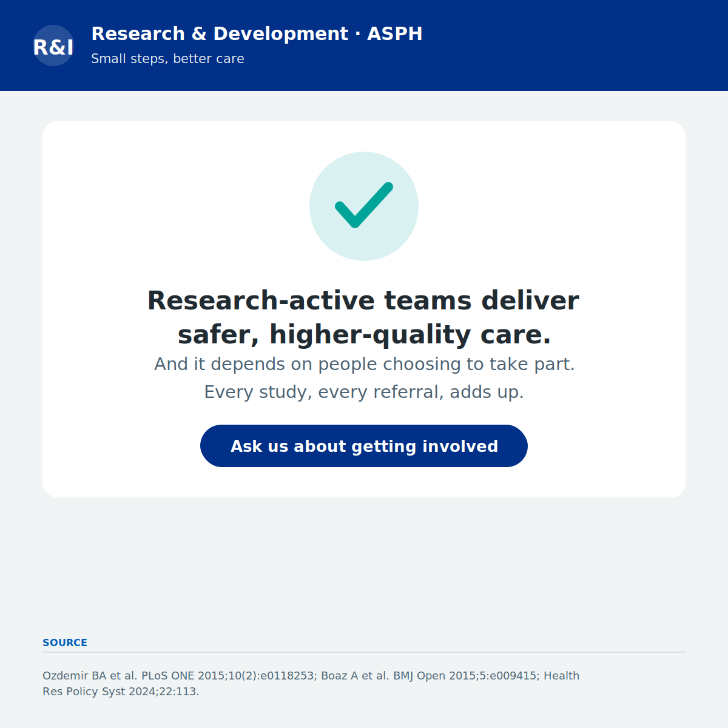Select the 'Research & Development · ASPH' header title
Viewport: 728px width, 728px height.
pos(257,34)
